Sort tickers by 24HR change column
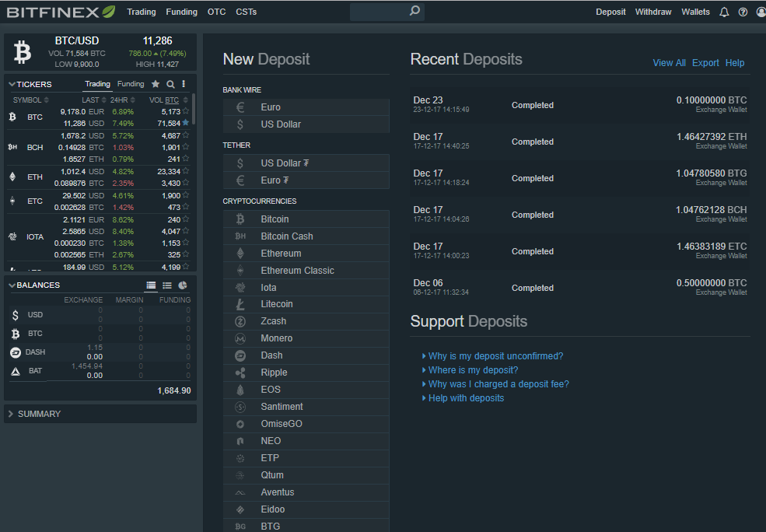Image resolution: width=766 pixels, height=532 pixels. tap(122, 100)
